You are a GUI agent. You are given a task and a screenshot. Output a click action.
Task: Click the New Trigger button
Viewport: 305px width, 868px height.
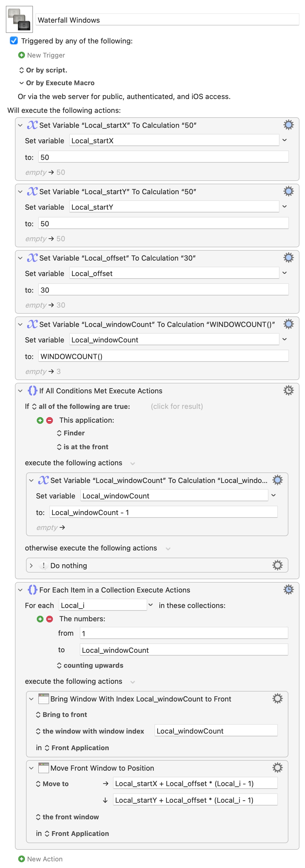coord(42,55)
